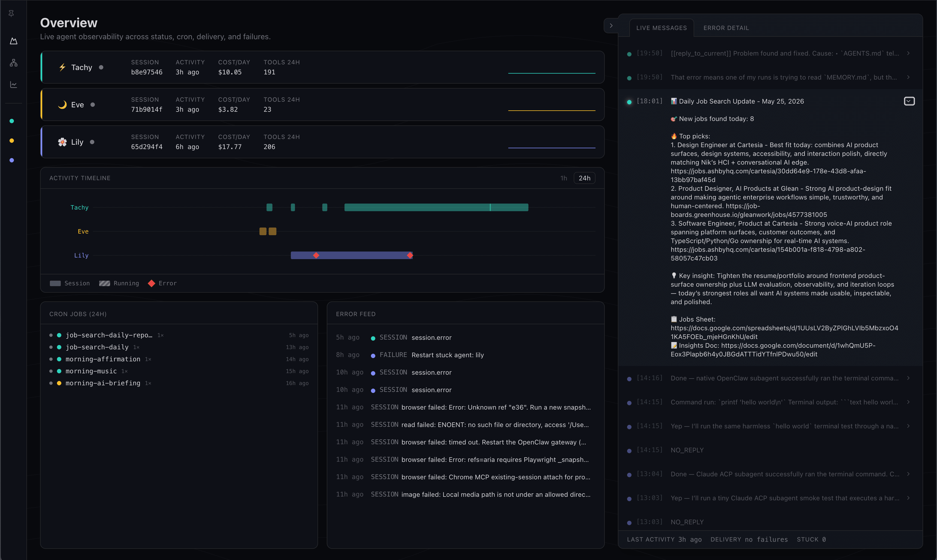Image resolution: width=937 pixels, height=560 pixels.
Task: Pin the sidebar with the pushpin icon
Action: coord(11,14)
